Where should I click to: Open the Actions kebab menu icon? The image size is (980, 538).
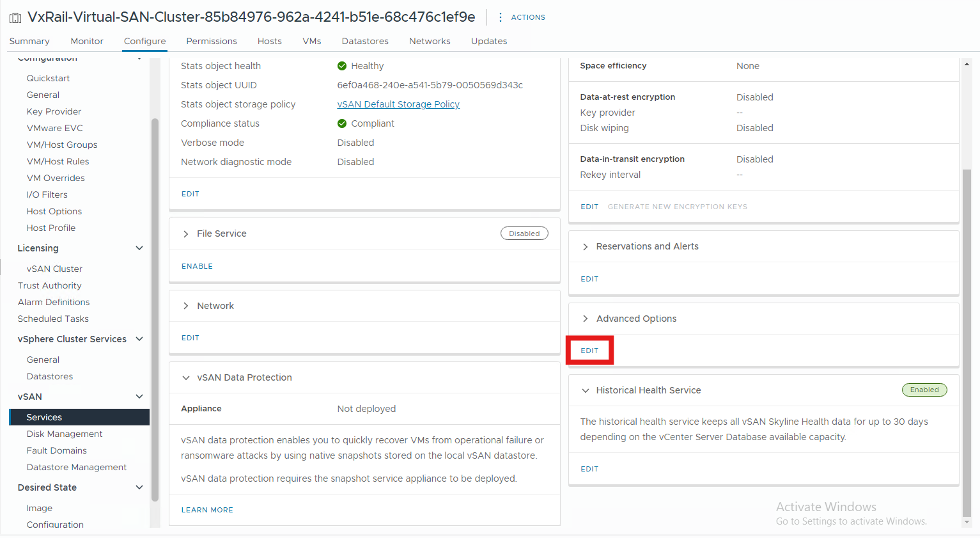pos(500,17)
